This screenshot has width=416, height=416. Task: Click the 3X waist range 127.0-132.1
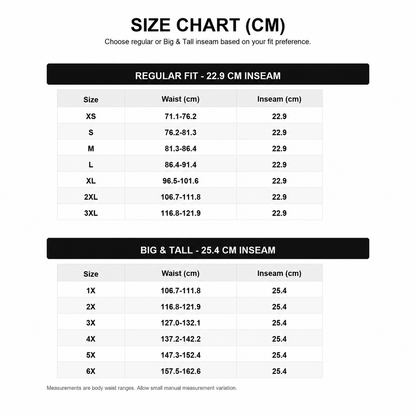(x=180, y=323)
